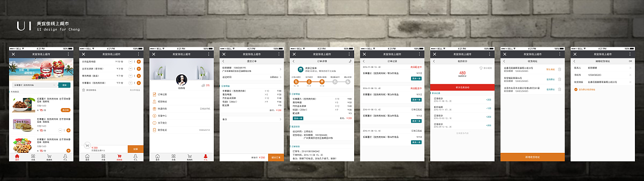Expand the 备注 row on 提交订单
Image resolution: width=644 pixels, height=181 pixels.
click(252, 119)
